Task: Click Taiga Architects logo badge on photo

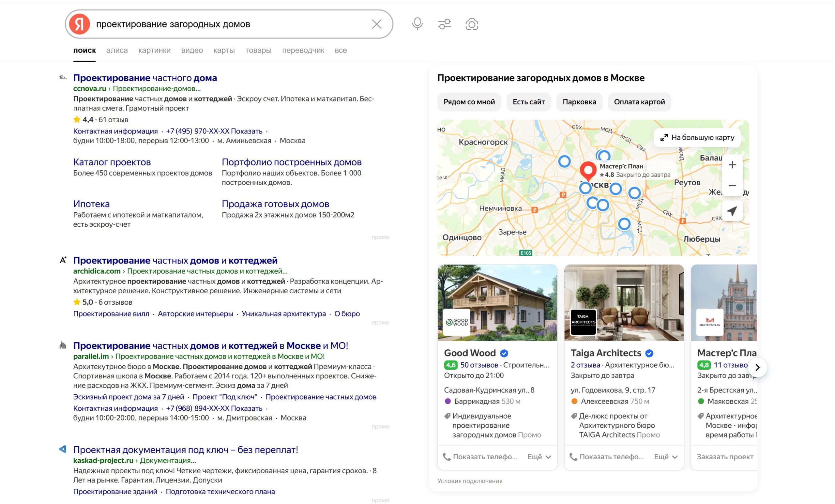Action: pos(583,322)
